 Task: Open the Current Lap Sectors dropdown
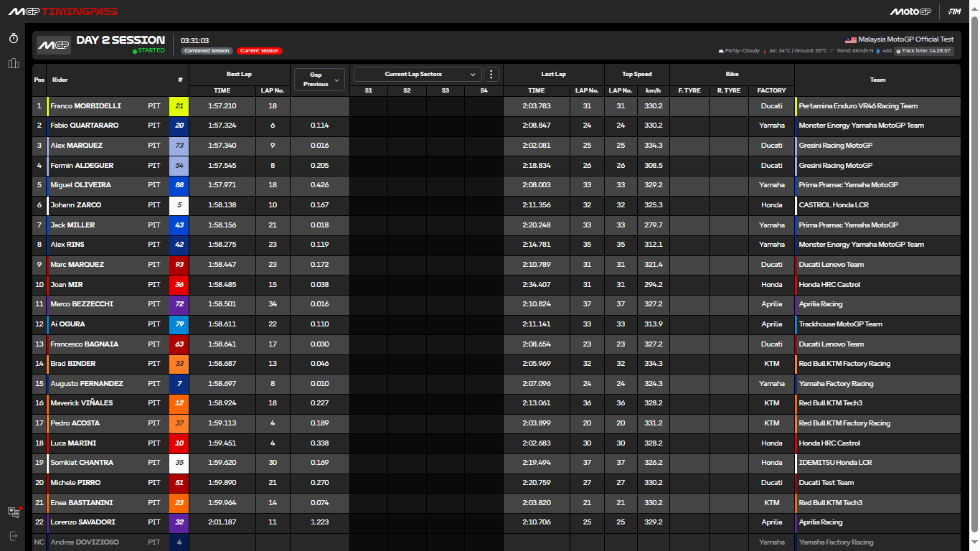pyautogui.click(x=418, y=74)
